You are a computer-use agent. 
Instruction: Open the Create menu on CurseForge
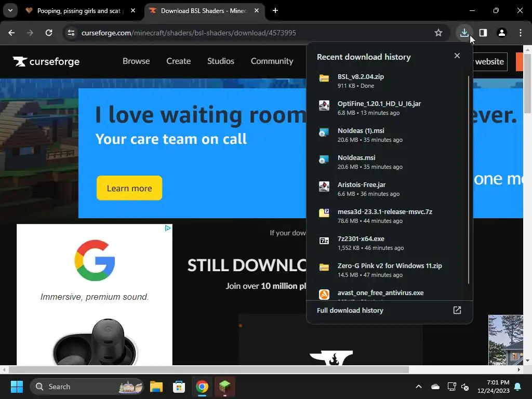(x=179, y=61)
